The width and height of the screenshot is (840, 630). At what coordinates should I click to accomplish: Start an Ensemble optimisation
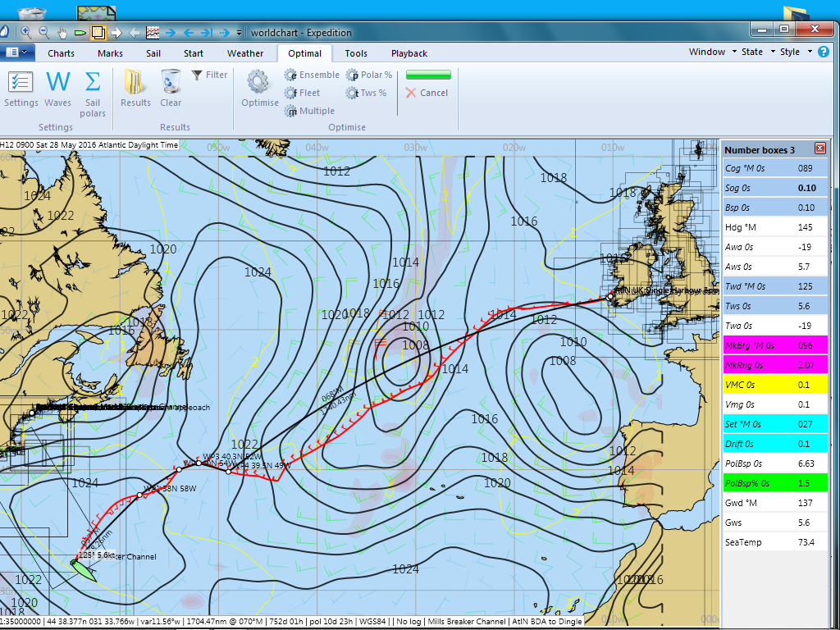pyautogui.click(x=312, y=74)
